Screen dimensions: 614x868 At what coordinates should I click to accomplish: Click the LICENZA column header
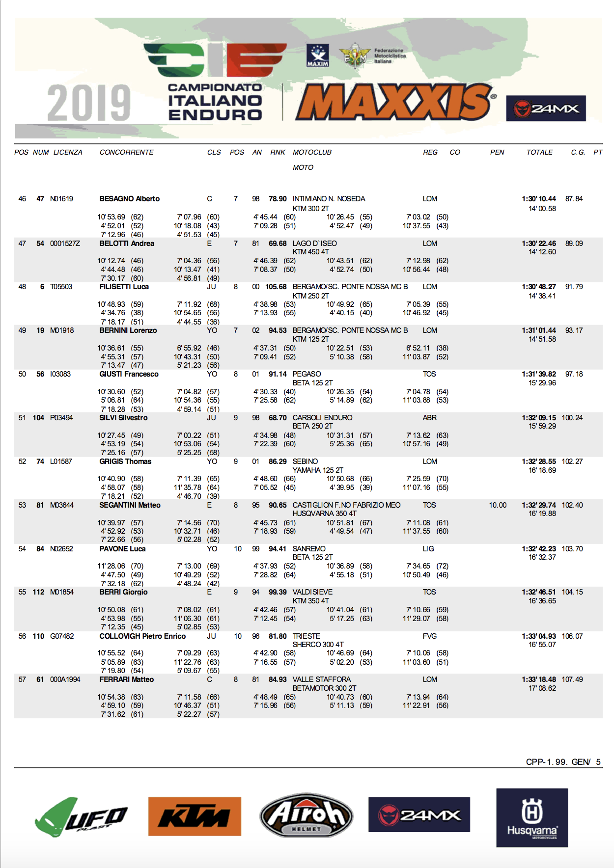click(68, 152)
